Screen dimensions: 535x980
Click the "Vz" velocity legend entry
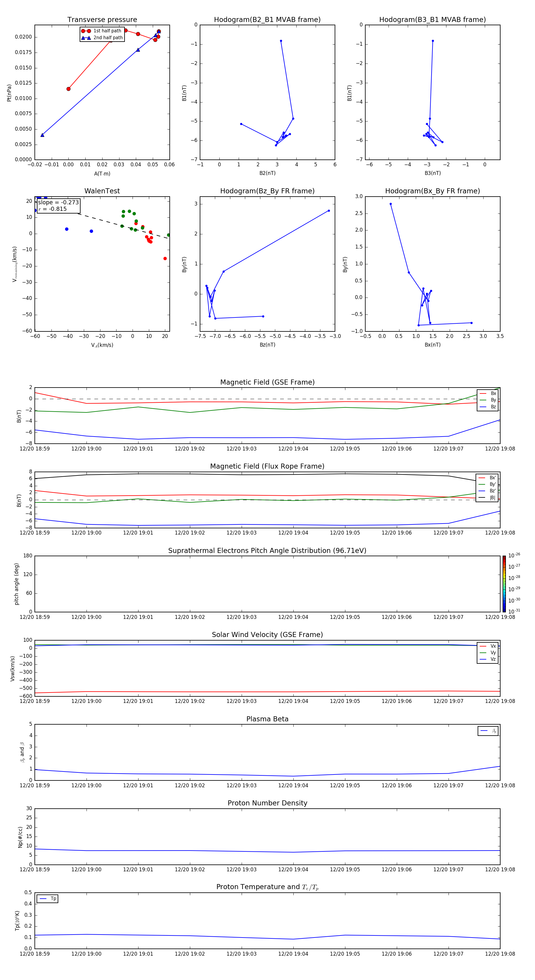(488, 659)
